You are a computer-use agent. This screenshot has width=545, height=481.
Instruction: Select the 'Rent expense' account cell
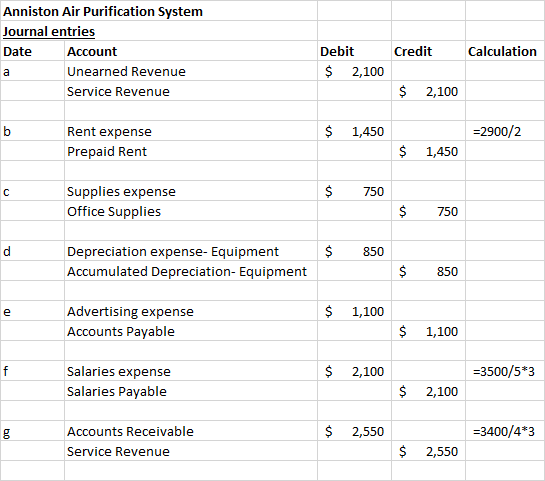pyautogui.click(x=191, y=131)
